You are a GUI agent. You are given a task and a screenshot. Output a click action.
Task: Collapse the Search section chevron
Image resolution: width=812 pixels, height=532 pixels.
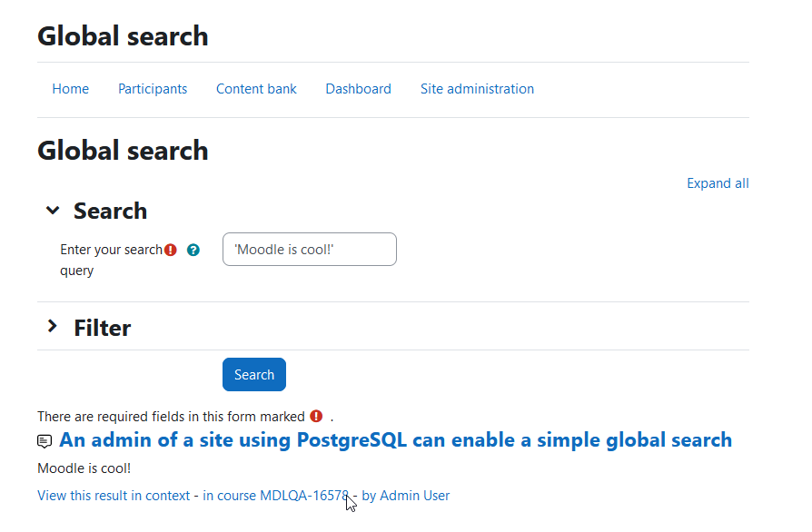[53, 210]
